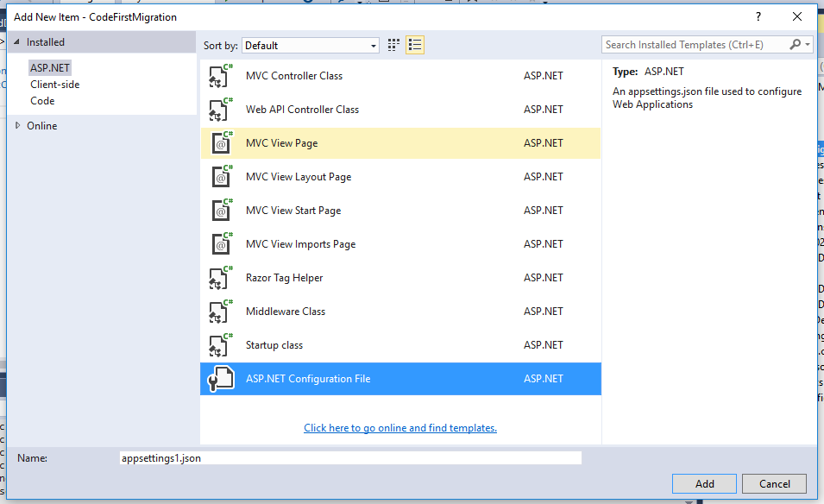Click the Startup class template icon

pos(221,345)
